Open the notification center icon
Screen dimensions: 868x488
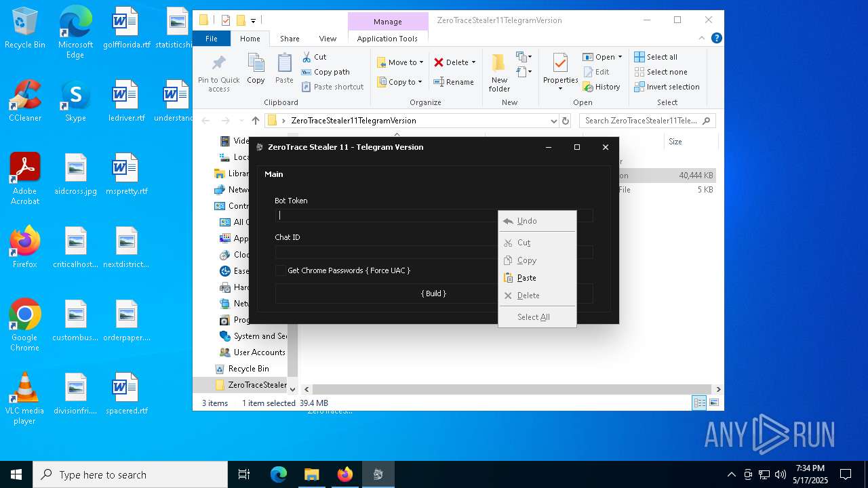coord(846,474)
